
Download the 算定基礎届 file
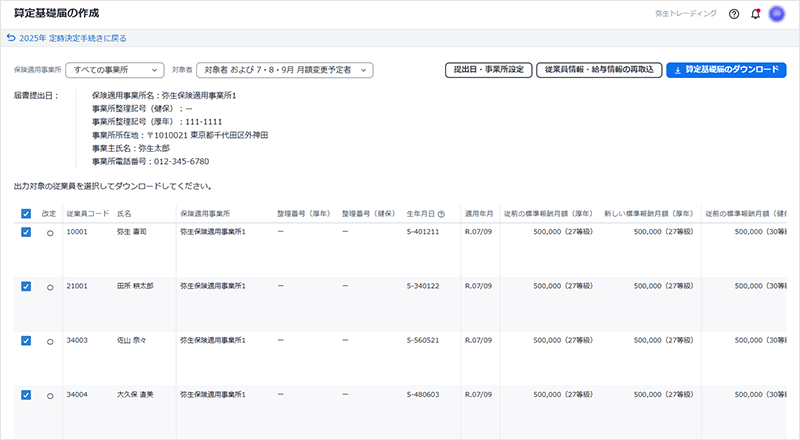[x=726, y=70]
